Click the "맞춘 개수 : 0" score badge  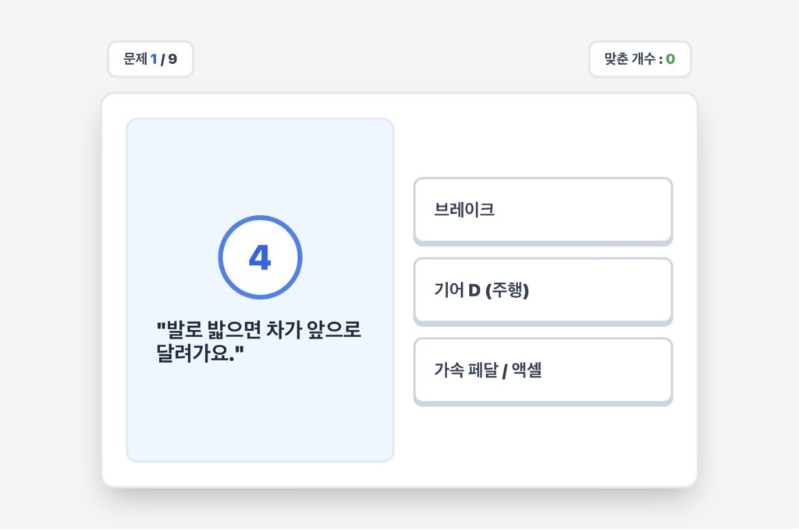[x=639, y=59]
